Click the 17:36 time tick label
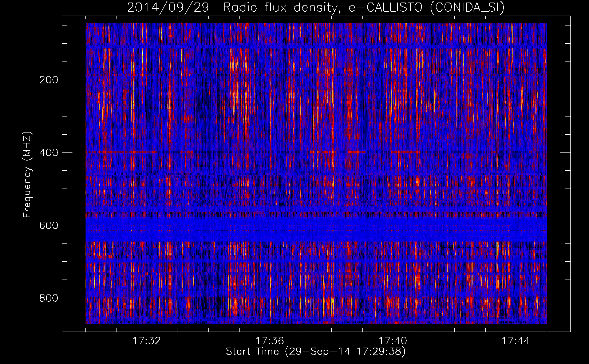 (x=270, y=341)
